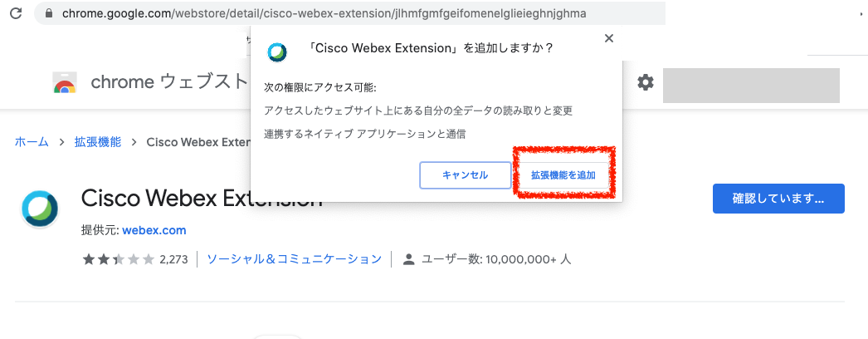868x339 pixels.
Task: Open the webex.com provider link
Action: (x=154, y=230)
